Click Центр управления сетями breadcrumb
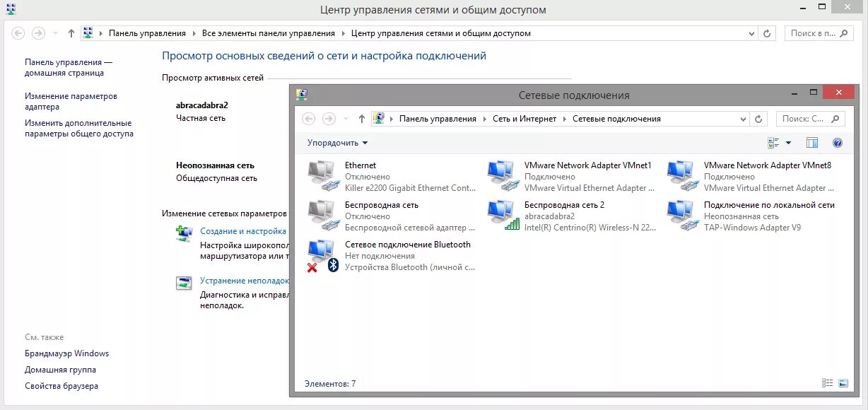Screen dimensions: 868x410 coord(441,33)
